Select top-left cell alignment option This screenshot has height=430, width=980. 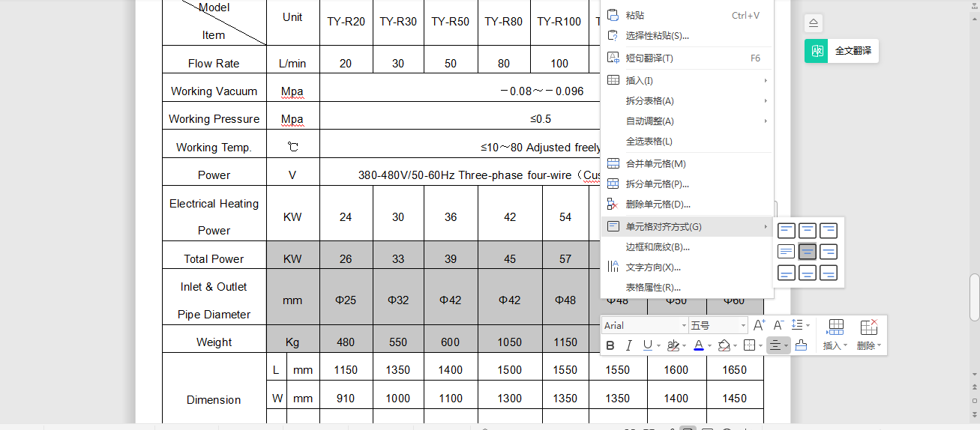tap(787, 231)
